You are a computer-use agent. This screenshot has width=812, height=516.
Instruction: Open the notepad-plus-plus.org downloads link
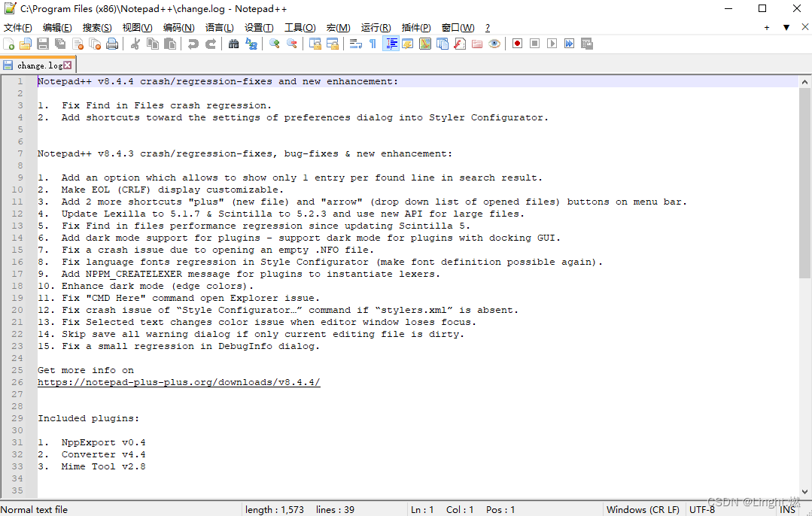point(178,382)
